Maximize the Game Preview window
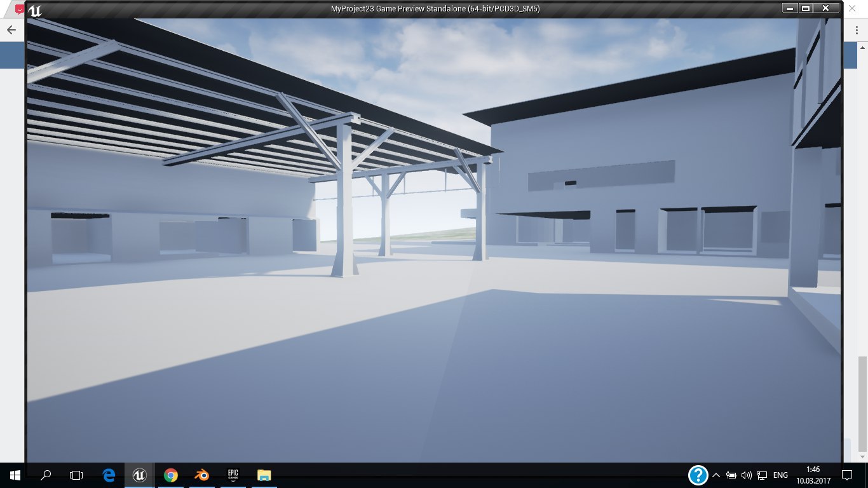 [x=806, y=8]
